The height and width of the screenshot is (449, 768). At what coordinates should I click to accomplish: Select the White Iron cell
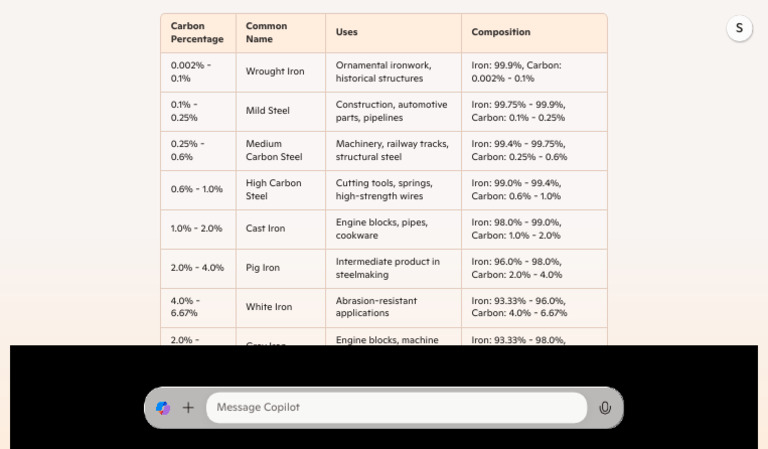pyautogui.click(x=269, y=307)
